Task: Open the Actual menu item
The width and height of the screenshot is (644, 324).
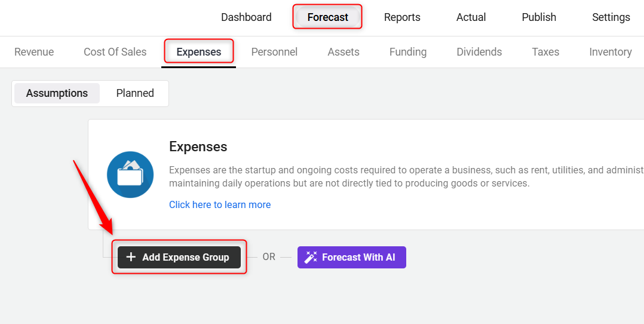Action: coord(471,17)
